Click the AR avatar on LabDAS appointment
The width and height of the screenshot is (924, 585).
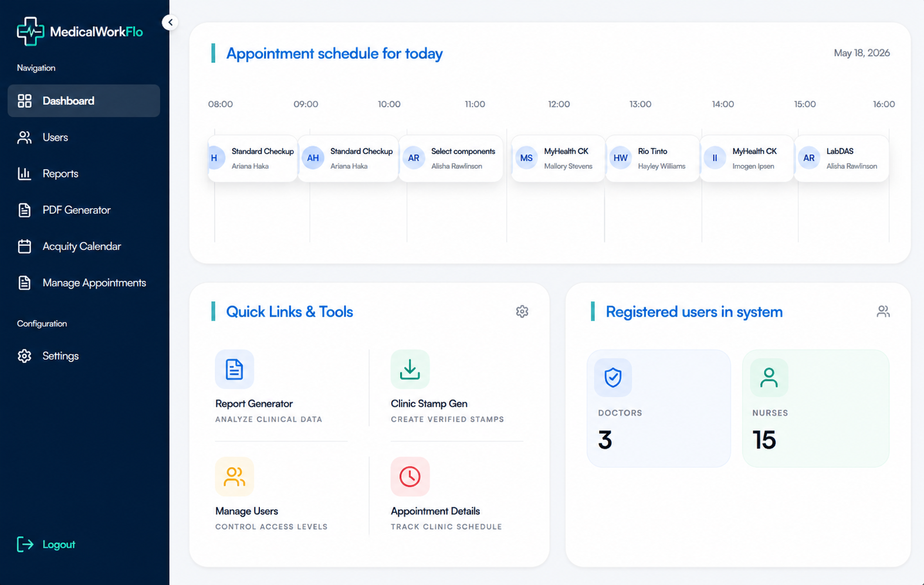click(x=809, y=158)
